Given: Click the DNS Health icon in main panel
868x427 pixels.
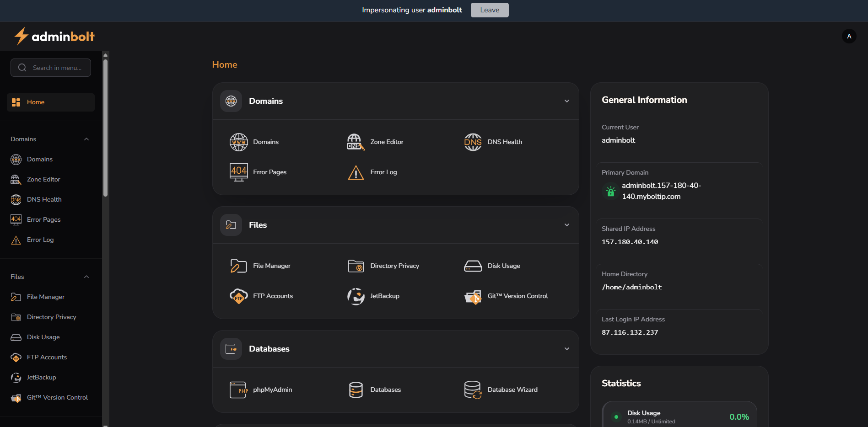Looking at the screenshot, I should click(473, 142).
